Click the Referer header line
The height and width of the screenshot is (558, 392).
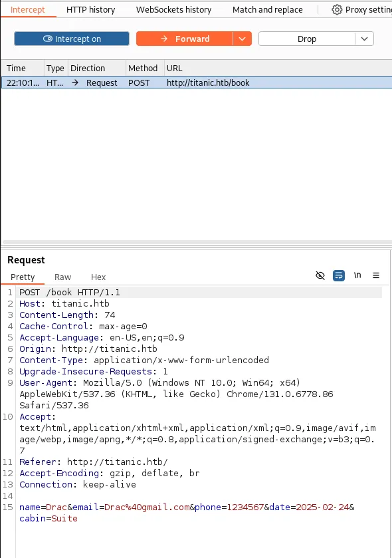tap(94, 462)
